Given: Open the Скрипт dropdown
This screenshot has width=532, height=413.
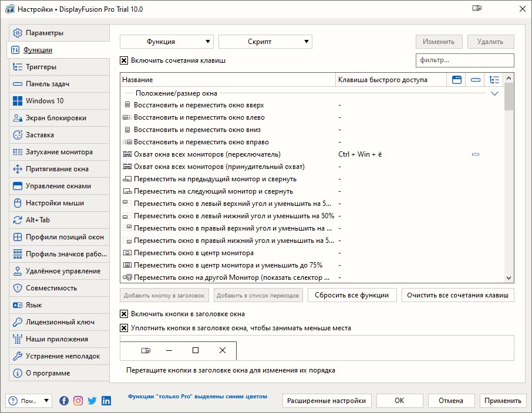Looking at the screenshot, I should tap(265, 42).
